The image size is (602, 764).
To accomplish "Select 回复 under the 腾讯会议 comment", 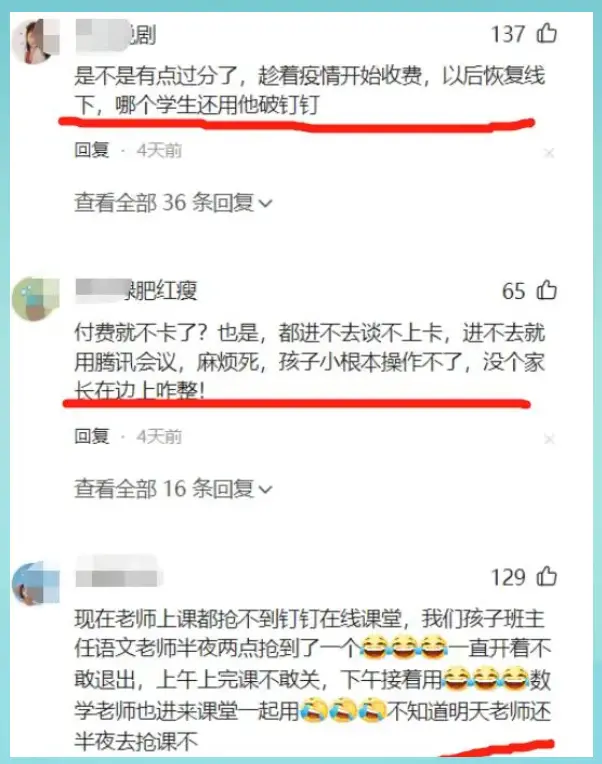I will 92,436.
